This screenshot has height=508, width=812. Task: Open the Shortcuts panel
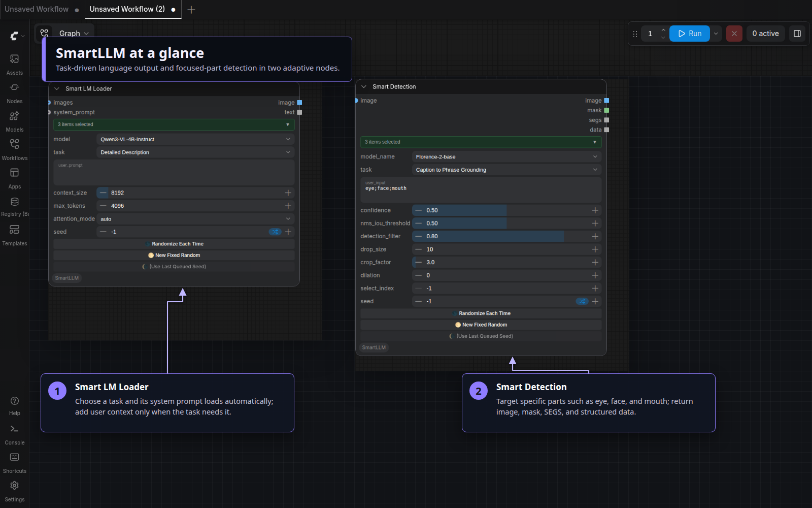coord(14,463)
